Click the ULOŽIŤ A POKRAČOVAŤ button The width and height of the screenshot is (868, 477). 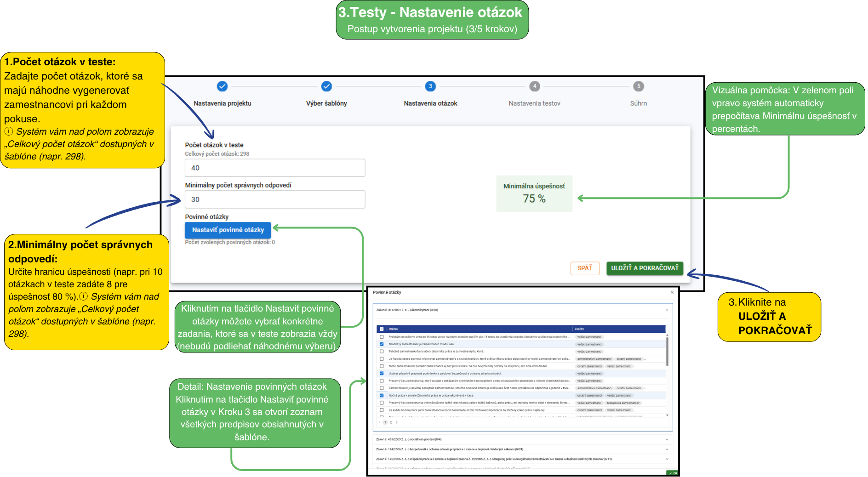[645, 268]
